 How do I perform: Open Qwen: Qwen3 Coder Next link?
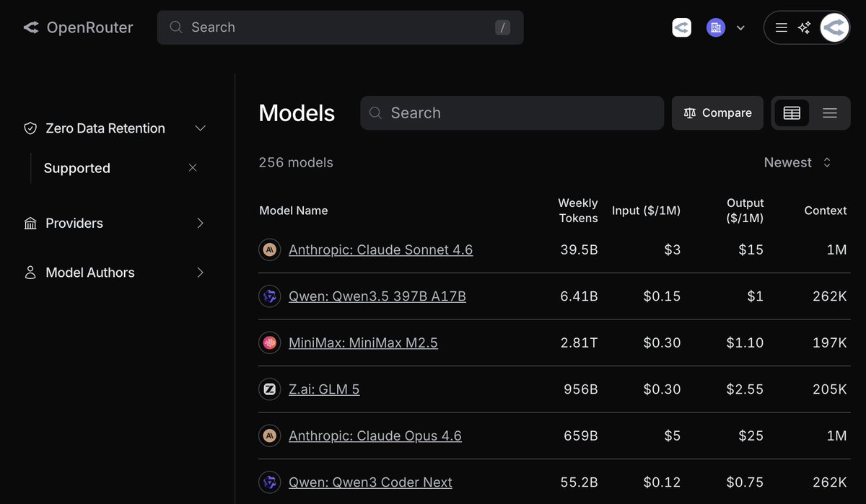pos(370,482)
